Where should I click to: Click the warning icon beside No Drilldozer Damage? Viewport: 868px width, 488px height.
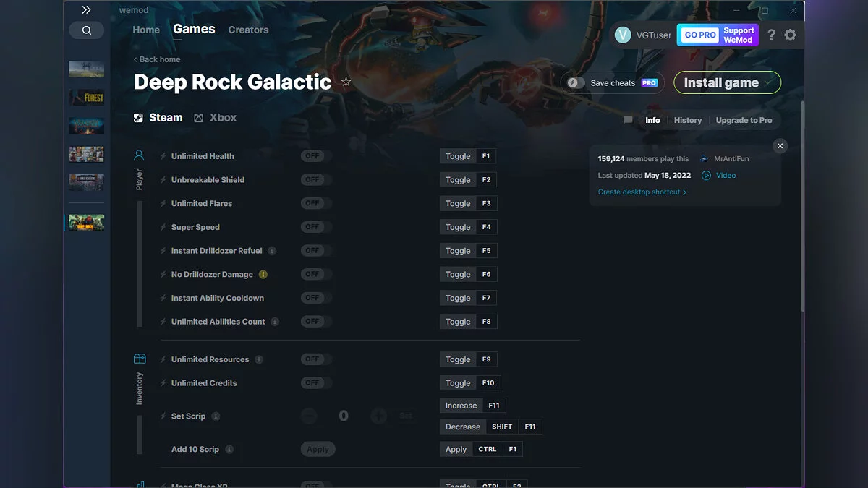point(263,274)
